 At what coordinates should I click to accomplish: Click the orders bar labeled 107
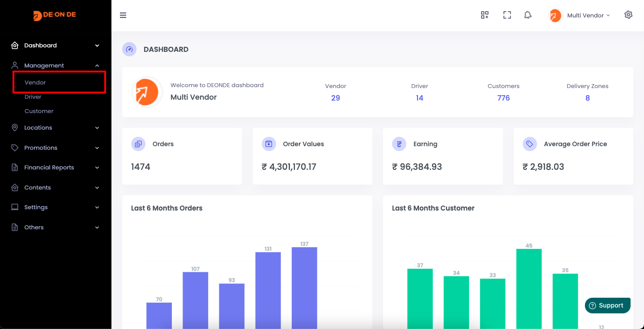[195, 300]
